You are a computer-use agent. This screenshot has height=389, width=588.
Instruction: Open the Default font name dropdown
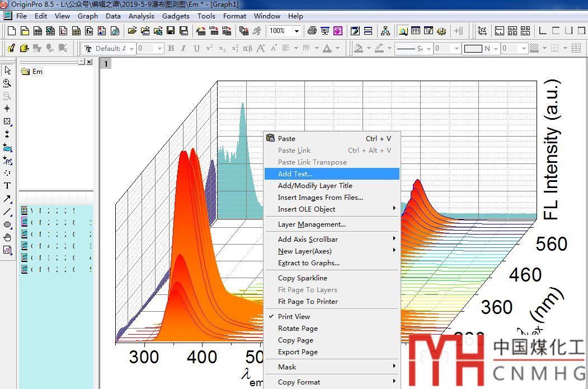click(x=132, y=49)
